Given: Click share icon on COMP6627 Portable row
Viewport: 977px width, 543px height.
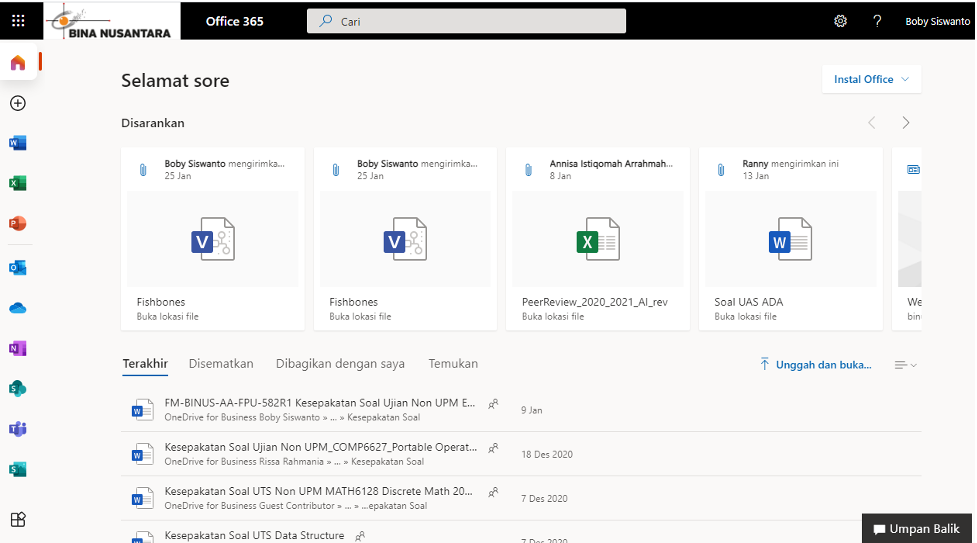Looking at the screenshot, I should point(493,448).
